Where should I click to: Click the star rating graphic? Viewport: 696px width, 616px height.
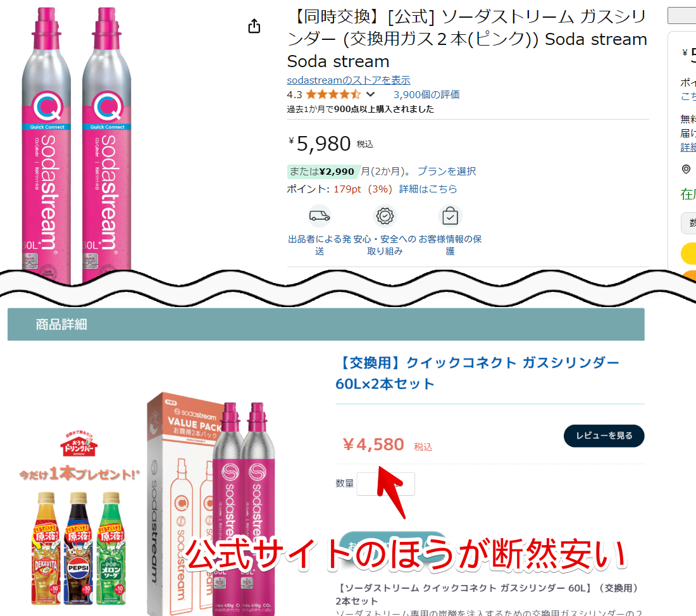point(333,94)
